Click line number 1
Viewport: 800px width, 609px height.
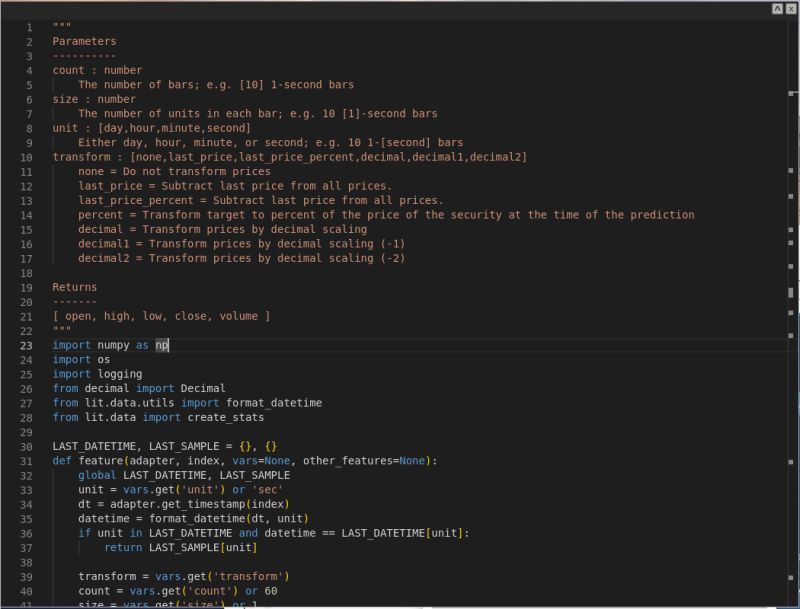point(31,27)
